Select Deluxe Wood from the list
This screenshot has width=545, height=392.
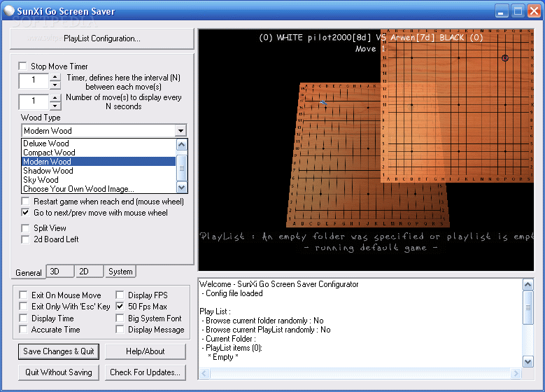[x=99, y=143]
